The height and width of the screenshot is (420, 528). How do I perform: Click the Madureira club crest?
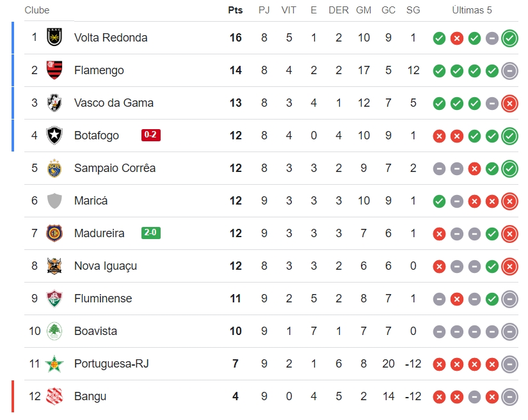tap(54, 233)
